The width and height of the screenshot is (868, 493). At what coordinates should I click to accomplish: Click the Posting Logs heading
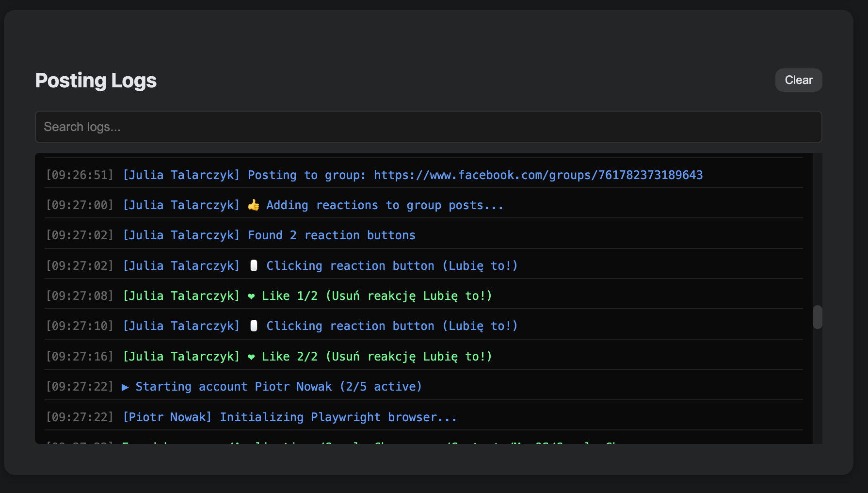tap(96, 81)
